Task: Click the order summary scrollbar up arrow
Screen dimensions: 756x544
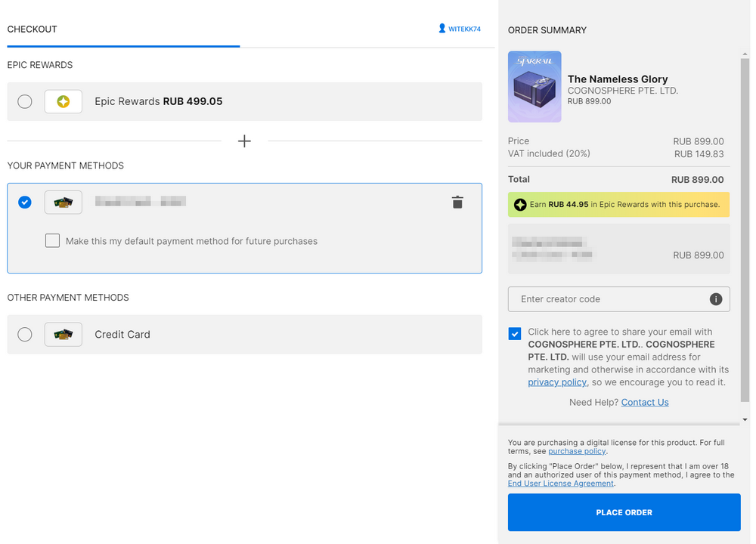Action: click(x=745, y=54)
